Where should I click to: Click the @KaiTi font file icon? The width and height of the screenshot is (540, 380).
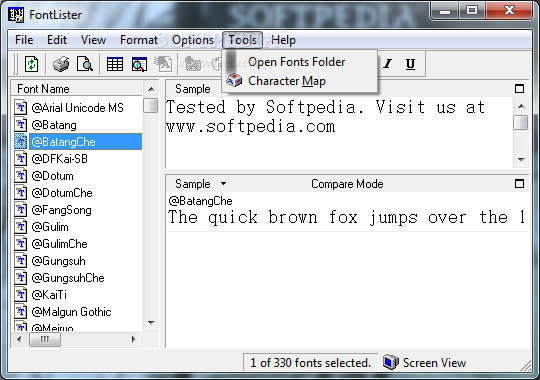(x=21, y=295)
